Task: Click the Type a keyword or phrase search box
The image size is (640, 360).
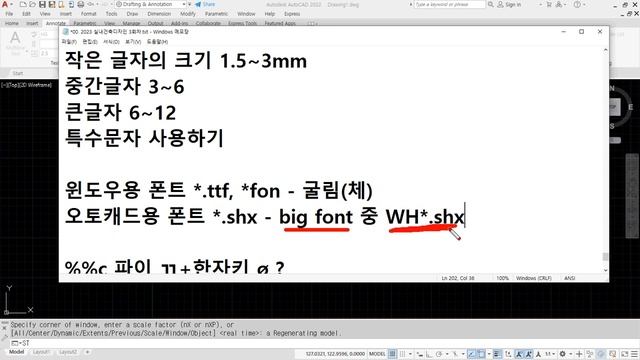Action: click(450, 4)
